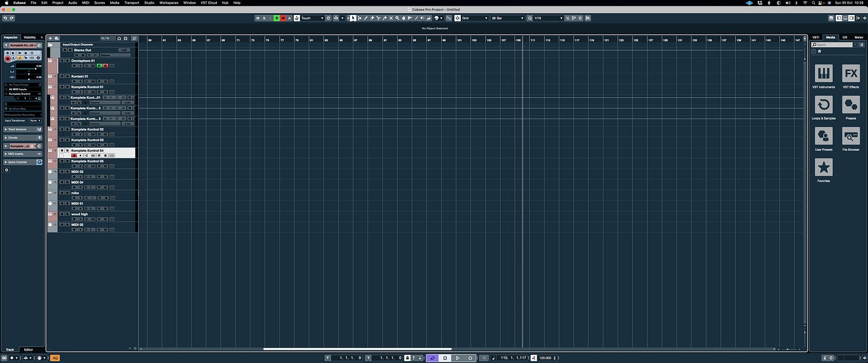Click the Quantize Q icon in toolbar
The image size is (868, 363).
[x=529, y=18]
